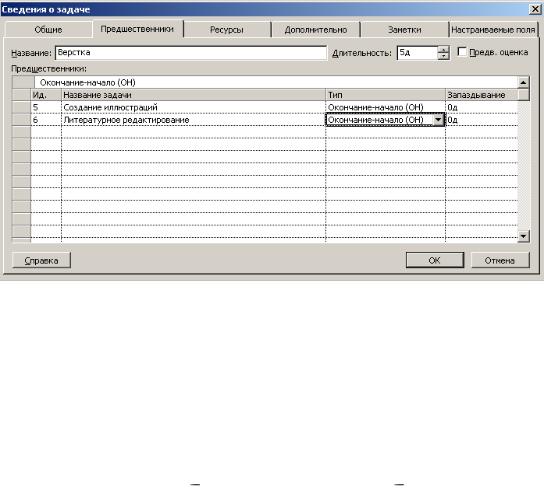Open the Ресурсы tab
Image resolution: width=544 pixels, height=494 pixels.
(x=227, y=29)
